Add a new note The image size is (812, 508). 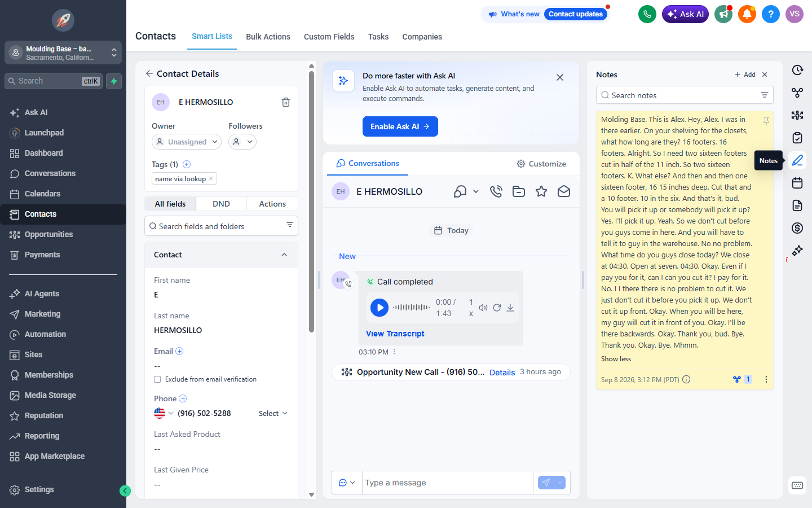point(745,75)
